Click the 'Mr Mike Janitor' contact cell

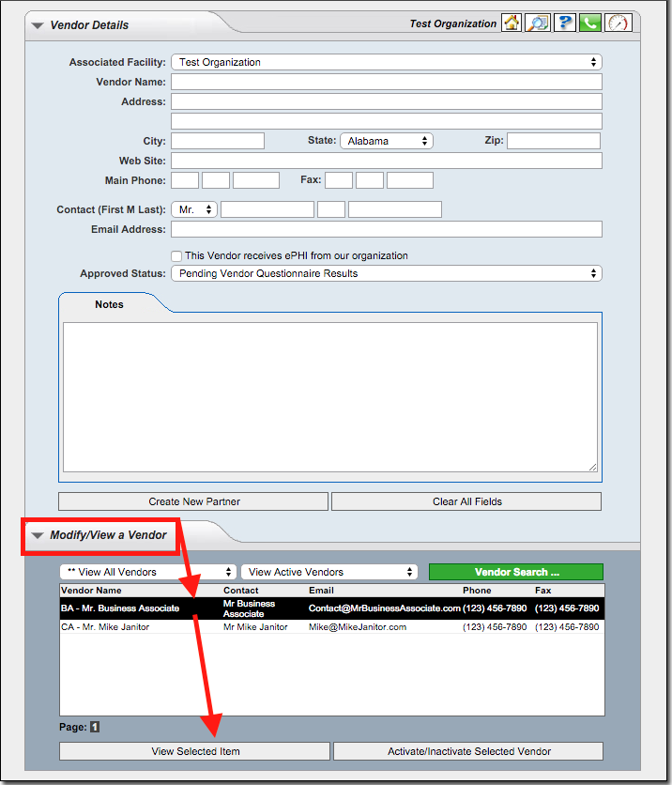[255, 627]
